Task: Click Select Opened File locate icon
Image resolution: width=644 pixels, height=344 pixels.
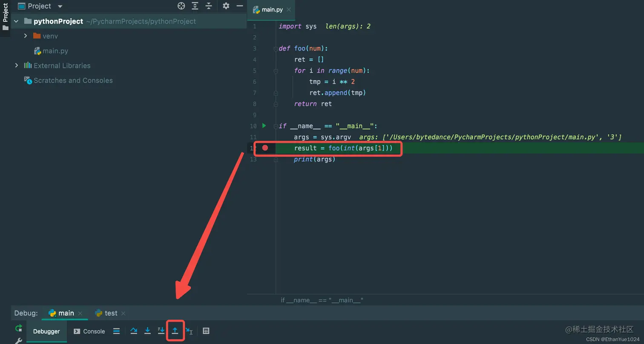Action: pyautogui.click(x=181, y=6)
